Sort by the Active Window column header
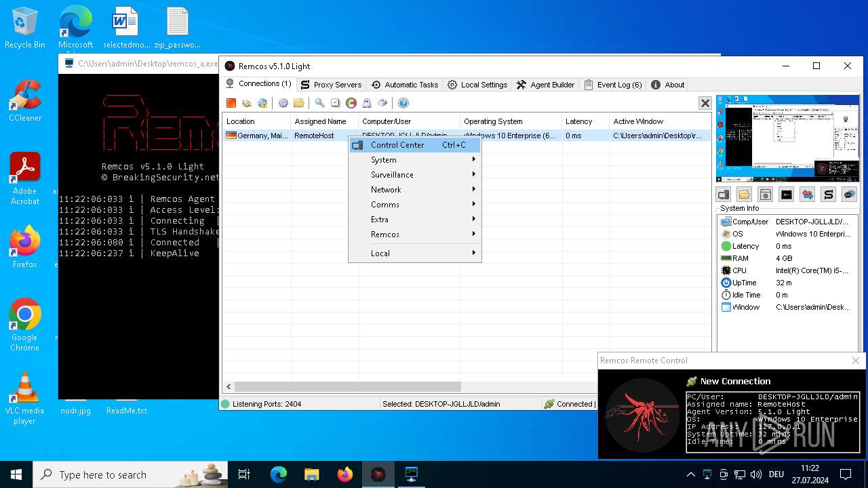This screenshot has height=488, width=868. pos(661,121)
